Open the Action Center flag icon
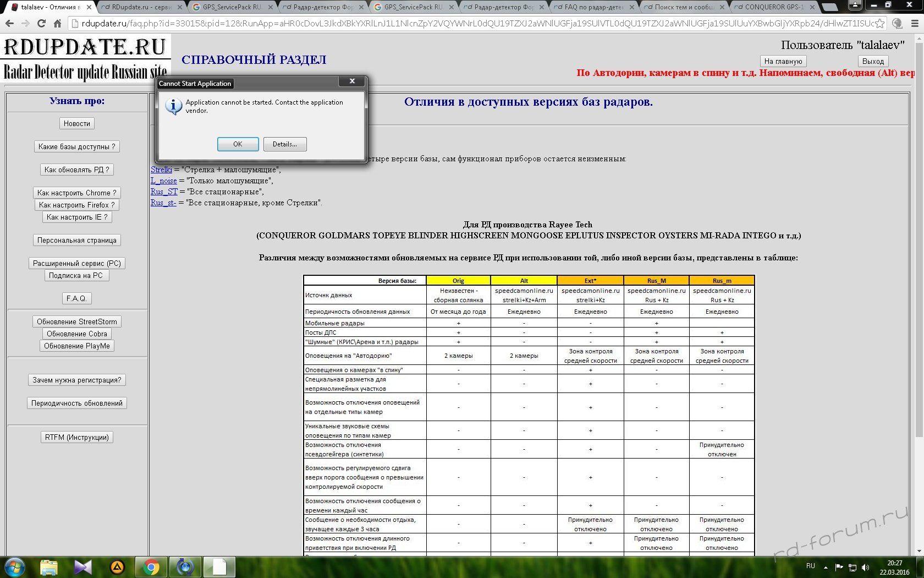 click(839, 567)
